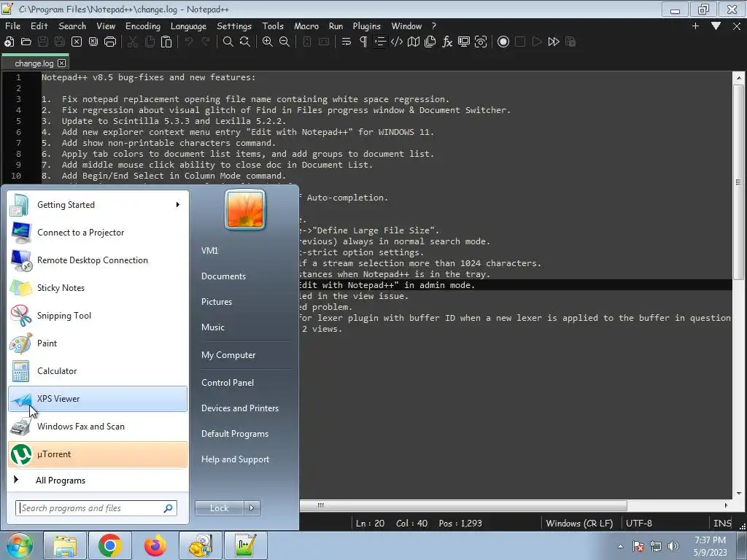This screenshot has width=747, height=560.
Task: Click the Print toolbar icon
Action: coord(110,42)
